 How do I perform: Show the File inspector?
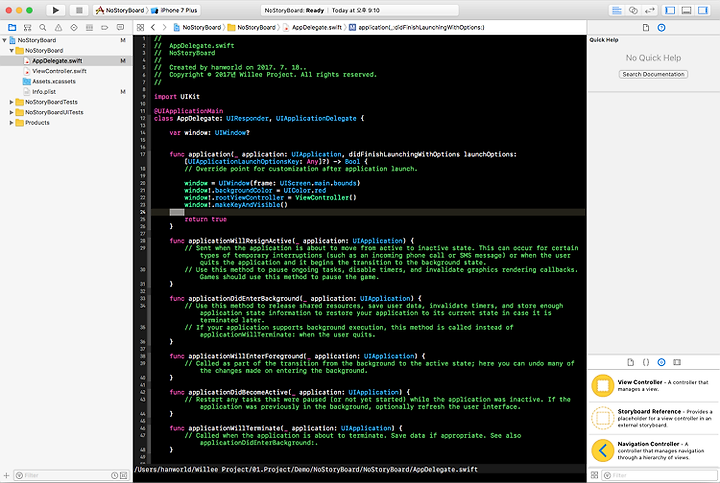coord(646,28)
